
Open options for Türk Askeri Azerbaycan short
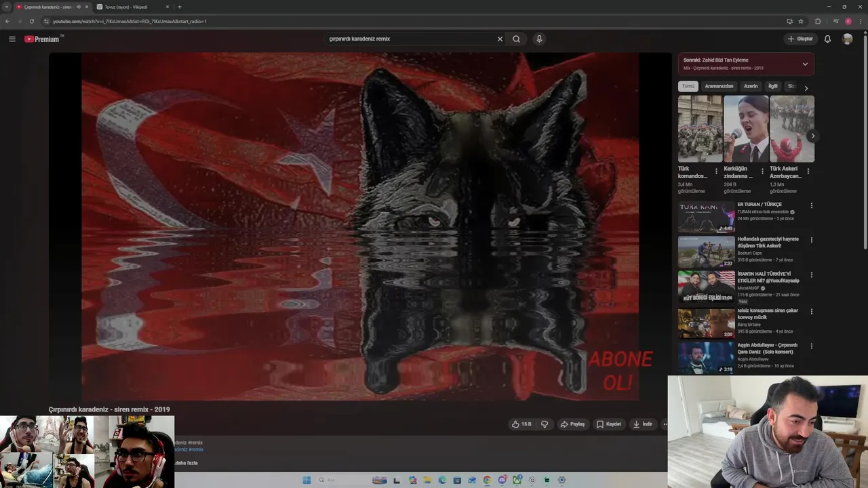pyautogui.click(x=808, y=171)
